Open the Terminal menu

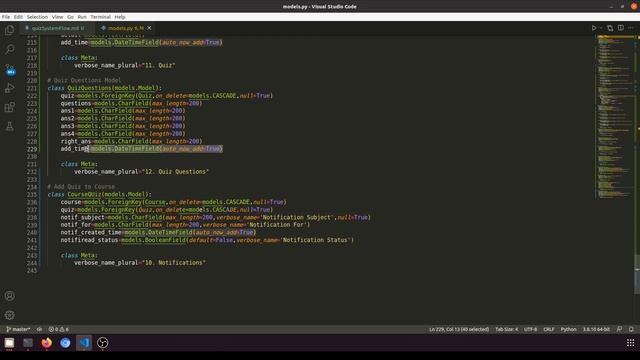pyautogui.click(x=100, y=17)
